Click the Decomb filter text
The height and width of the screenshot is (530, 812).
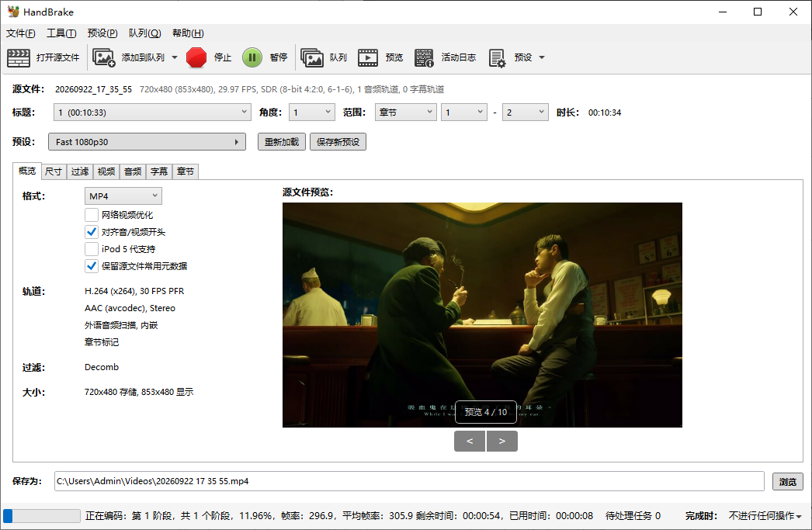[102, 367]
